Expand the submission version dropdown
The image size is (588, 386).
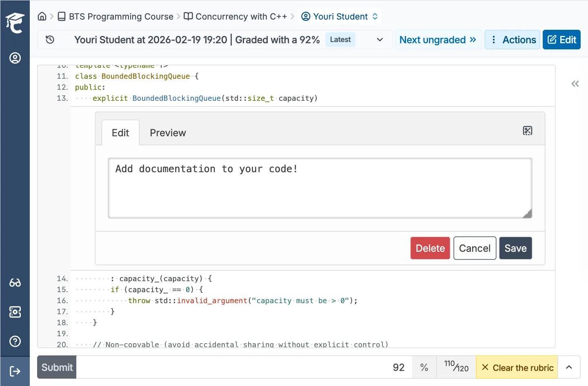[x=379, y=40]
